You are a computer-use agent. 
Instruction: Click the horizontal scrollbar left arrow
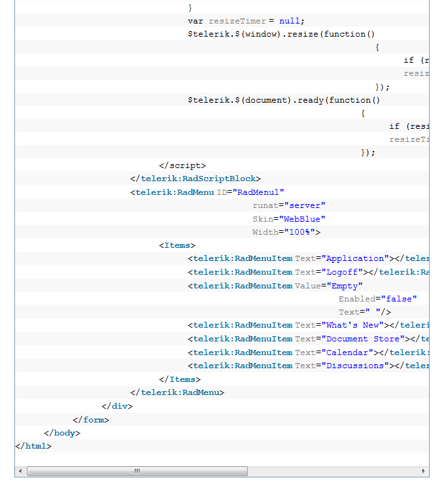click(x=20, y=471)
